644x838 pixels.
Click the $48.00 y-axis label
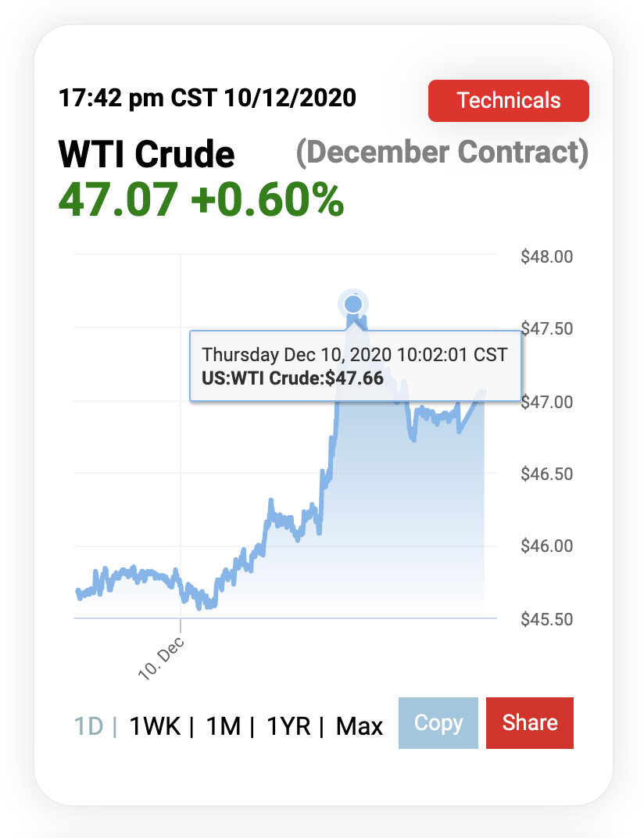click(546, 256)
